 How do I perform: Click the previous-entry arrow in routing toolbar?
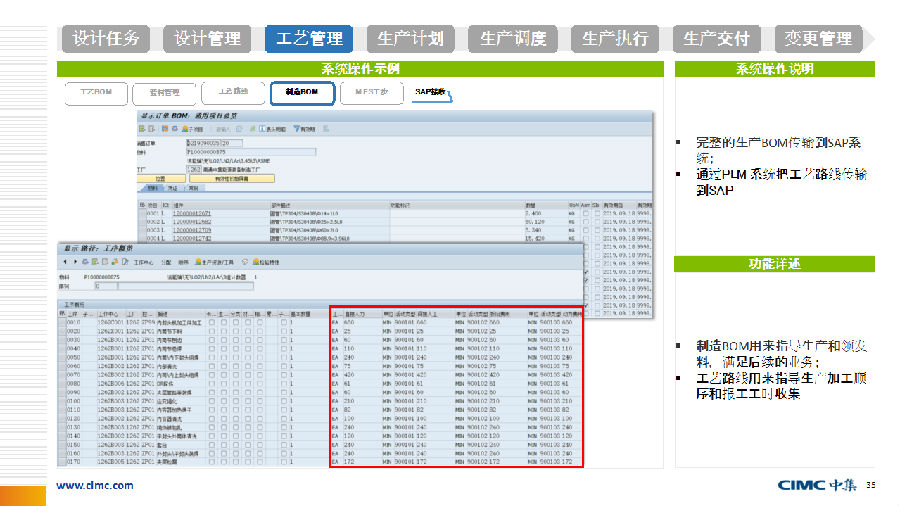67,262
